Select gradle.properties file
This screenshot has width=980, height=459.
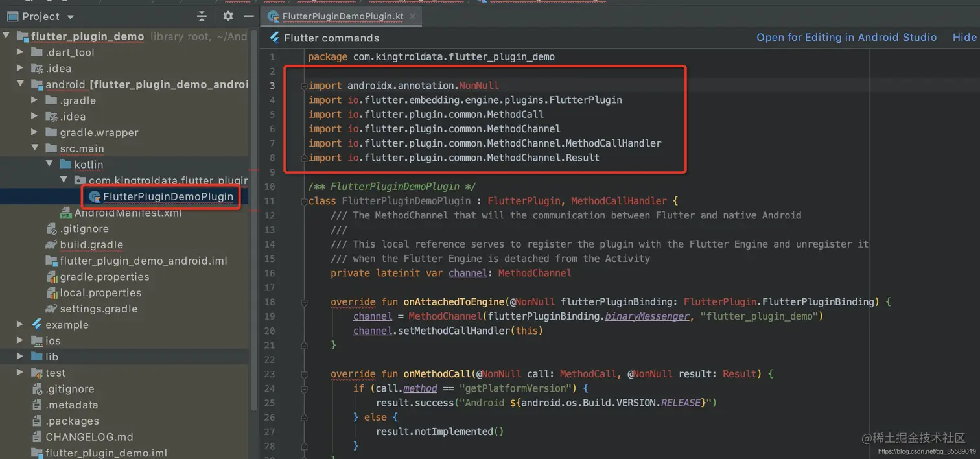104,277
